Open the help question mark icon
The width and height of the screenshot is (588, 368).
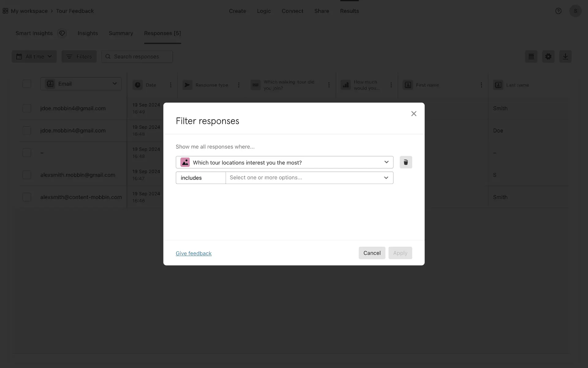pos(558,11)
